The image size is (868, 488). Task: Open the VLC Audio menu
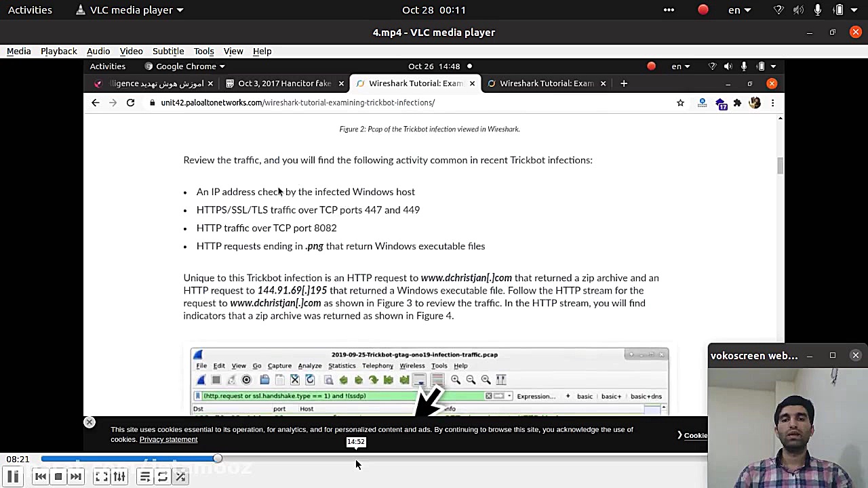[x=98, y=51]
